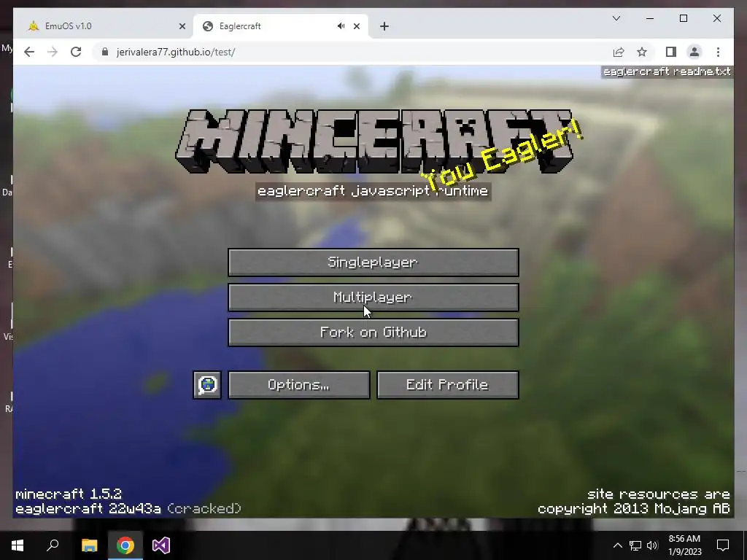Click the Edit Profile button
This screenshot has width=747, height=560.
[447, 385]
